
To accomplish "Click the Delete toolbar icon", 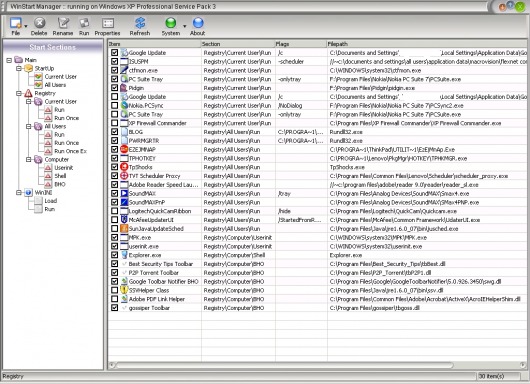I will click(x=40, y=23).
